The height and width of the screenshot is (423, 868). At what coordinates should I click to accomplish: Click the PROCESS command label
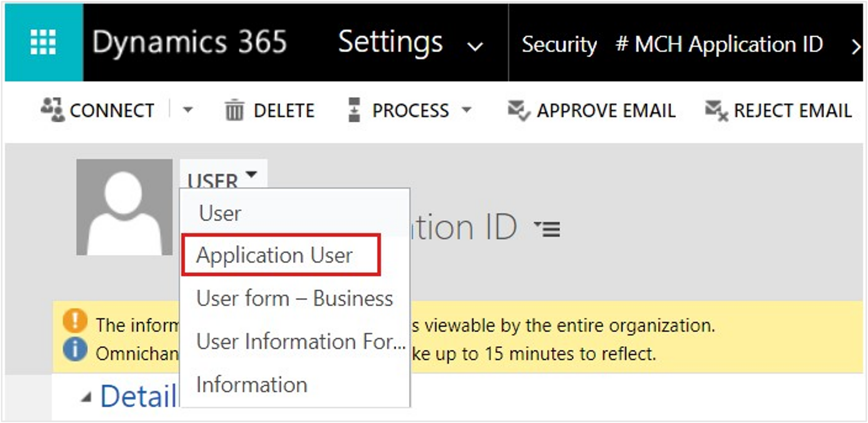click(x=410, y=111)
